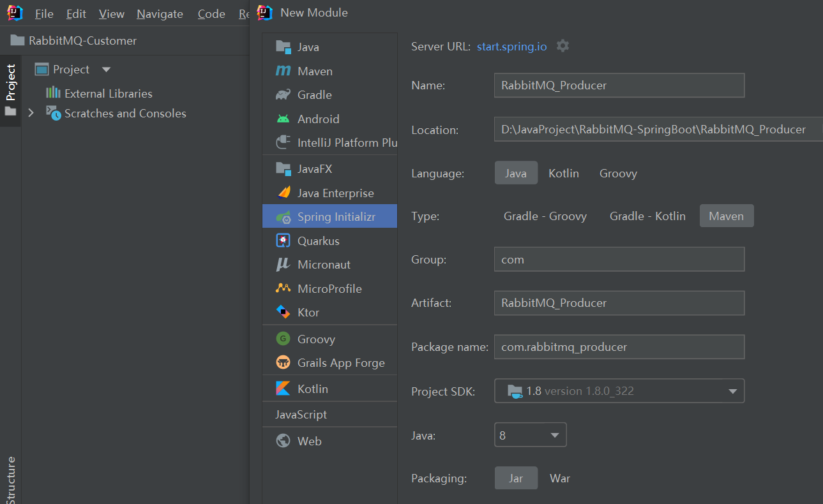The image size is (823, 504).
Task: Open the Edit menu
Action: pyautogui.click(x=76, y=13)
